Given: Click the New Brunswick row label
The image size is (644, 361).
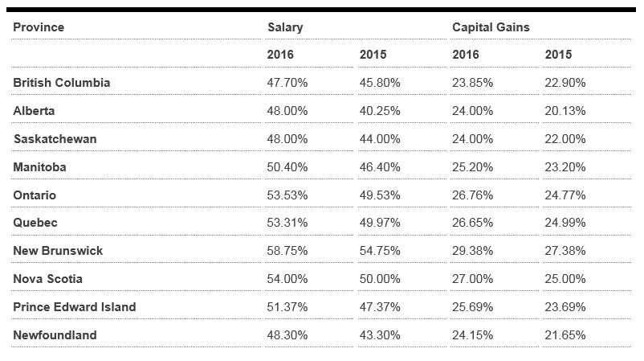Looking at the screenshot, I should (x=58, y=251).
